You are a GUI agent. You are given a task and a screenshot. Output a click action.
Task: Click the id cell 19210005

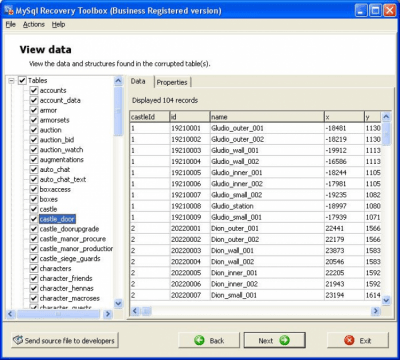(189, 173)
